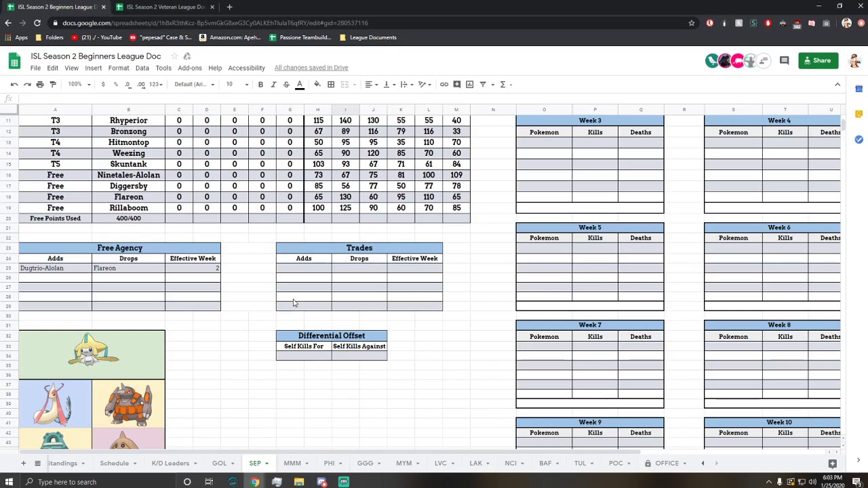Click the Windows Start button
This screenshot has width=868, height=488.
click(x=9, y=482)
